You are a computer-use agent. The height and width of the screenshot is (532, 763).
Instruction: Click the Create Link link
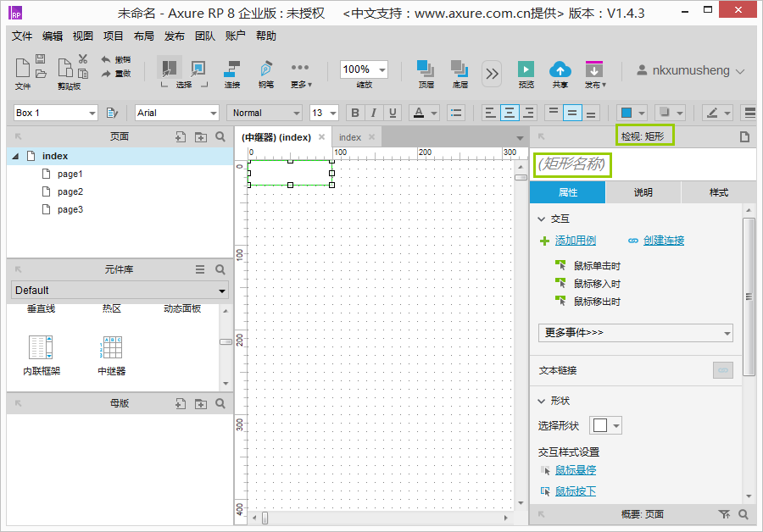pos(664,241)
